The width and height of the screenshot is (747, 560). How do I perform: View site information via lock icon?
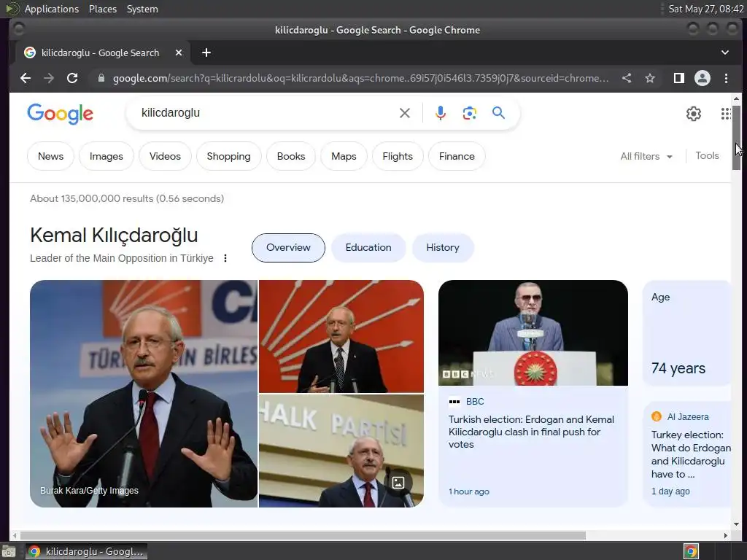click(101, 78)
